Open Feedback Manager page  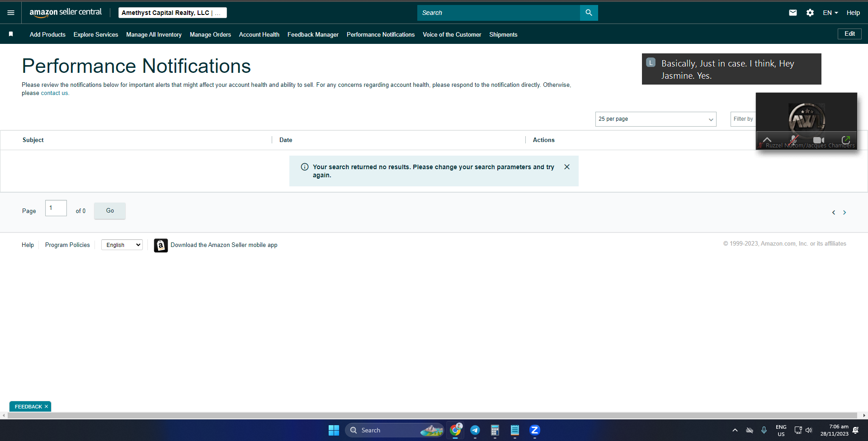tap(313, 34)
